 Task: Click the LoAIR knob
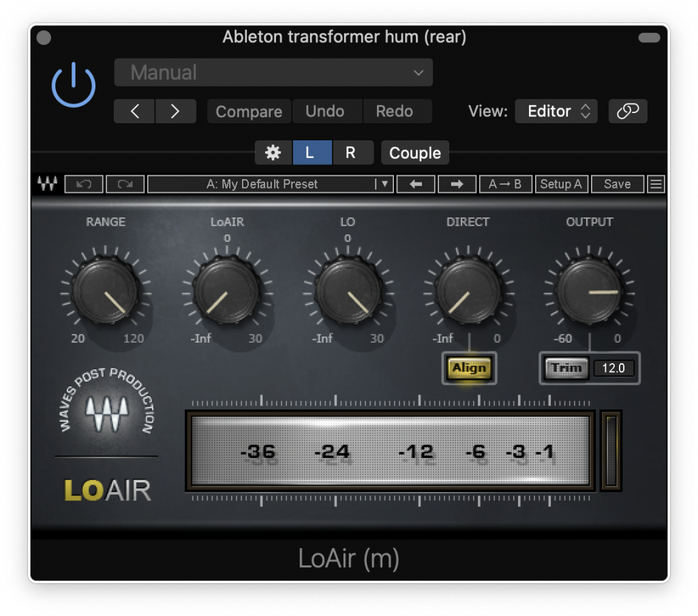coord(227,292)
